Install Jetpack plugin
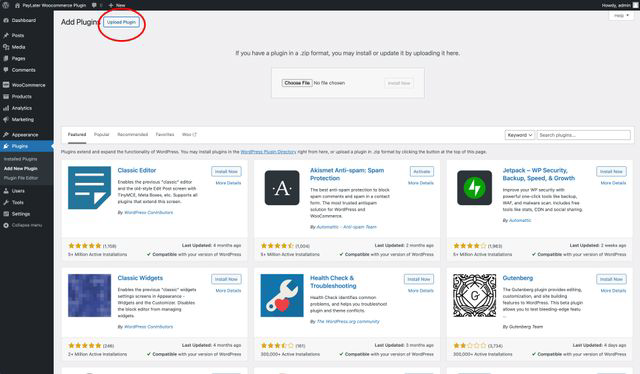The width and height of the screenshot is (640, 374). coord(611,171)
